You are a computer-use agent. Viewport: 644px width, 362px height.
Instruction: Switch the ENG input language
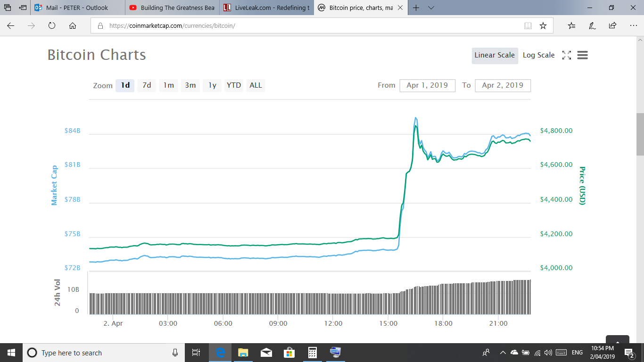tap(577, 353)
